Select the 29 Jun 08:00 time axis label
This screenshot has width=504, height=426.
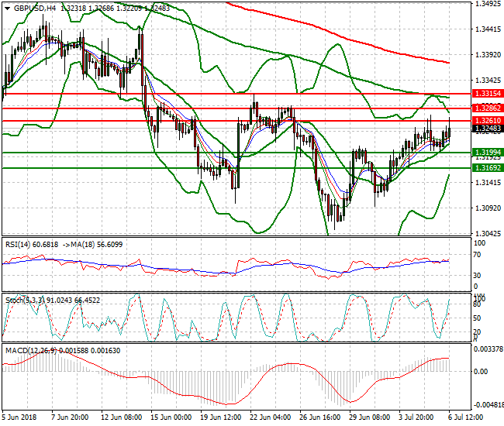[x=369, y=417]
